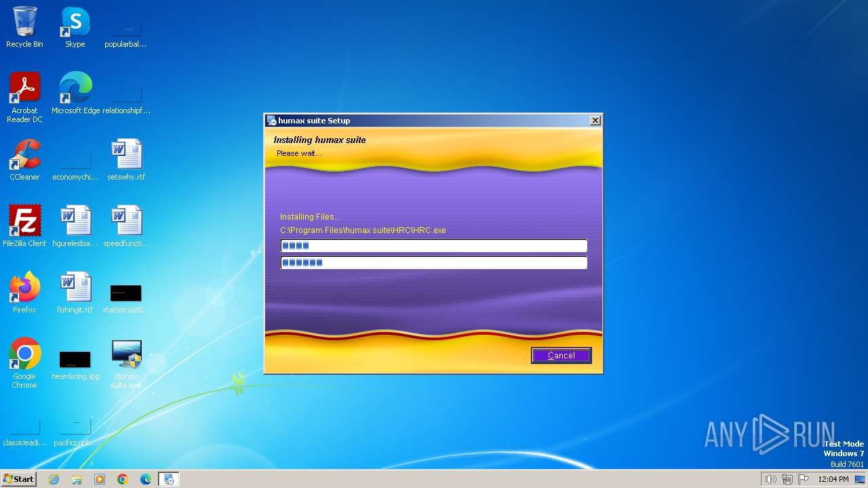Select the speedfuncti... document icon

pos(126,226)
